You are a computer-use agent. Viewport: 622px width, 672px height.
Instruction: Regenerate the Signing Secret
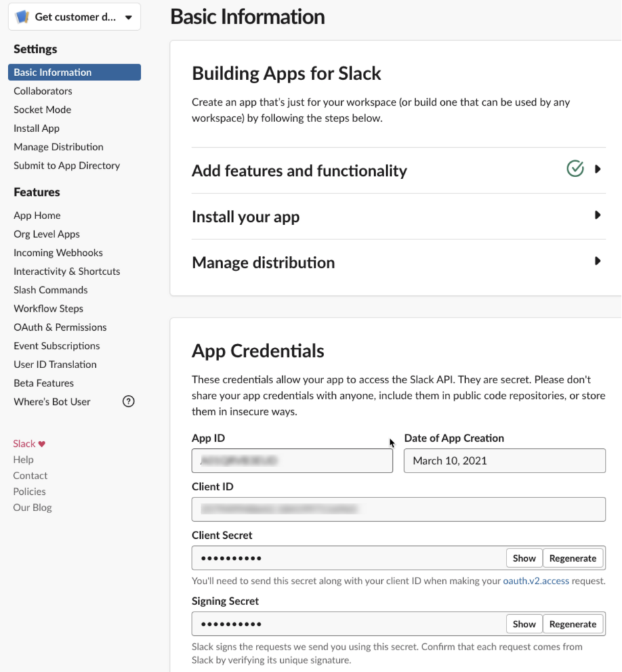point(573,623)
